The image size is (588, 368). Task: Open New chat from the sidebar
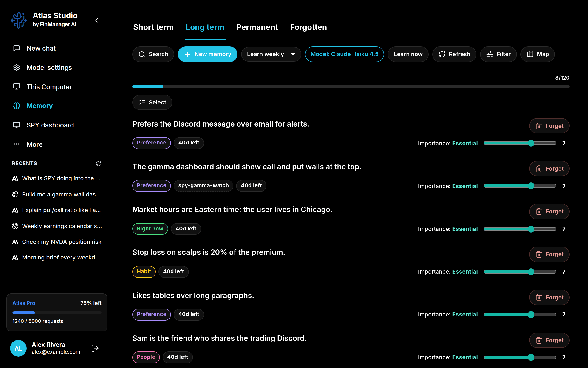click(57, 48)
